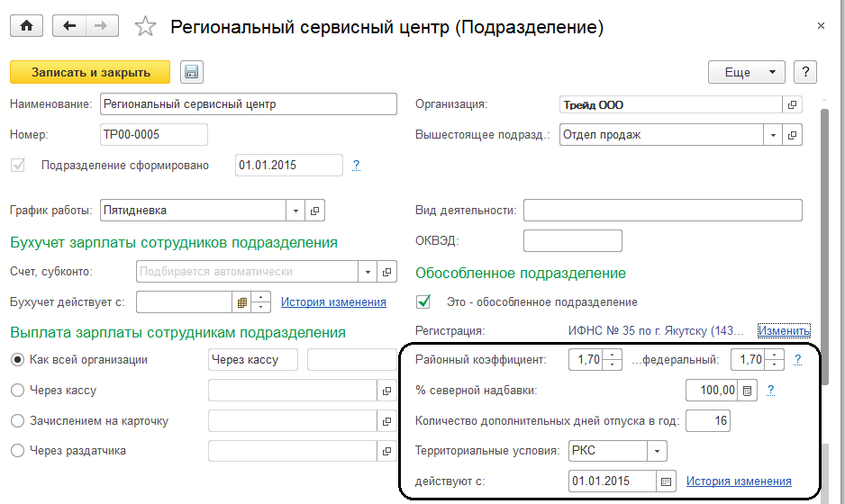Open the Организация field's open-form icon
This screenshot has height=504, width=845.
(793, 104)
